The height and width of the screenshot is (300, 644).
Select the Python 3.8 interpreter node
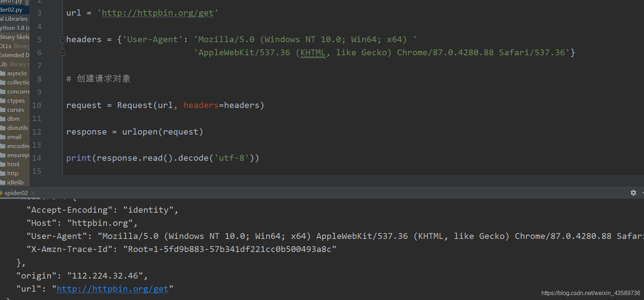15,28
